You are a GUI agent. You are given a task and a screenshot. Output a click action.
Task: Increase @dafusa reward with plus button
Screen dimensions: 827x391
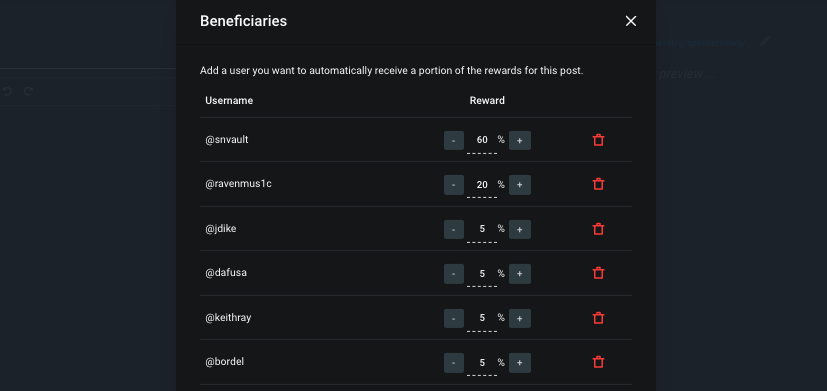coord(520,274)
